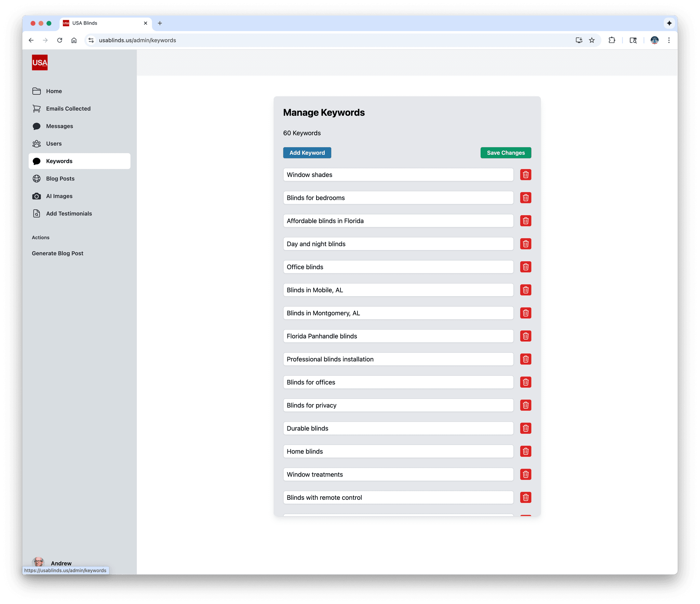Remove 'Blinds with remote control' keyword
Screen dimensions: 700x604
pos(525,497)
